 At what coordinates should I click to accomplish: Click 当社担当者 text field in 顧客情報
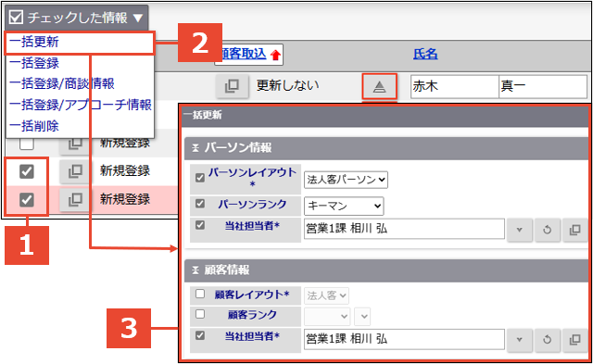point(404,339)
